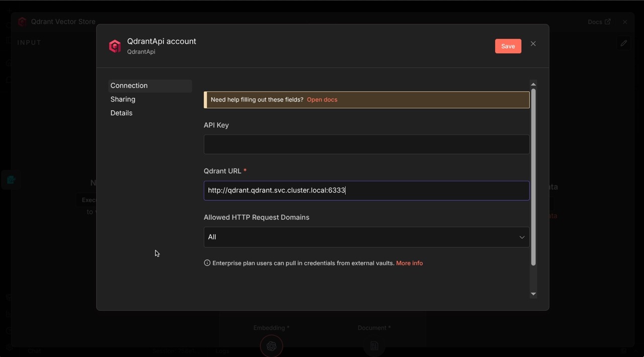Close the Qdrant Vector Store panel
The height and width of the screenshot is (357, 644).
(x=625, y=22)
